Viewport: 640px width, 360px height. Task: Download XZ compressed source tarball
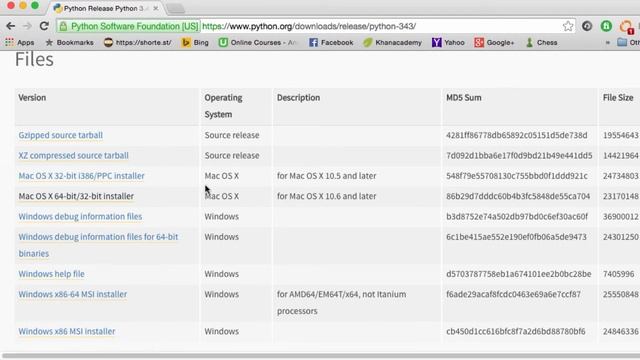click(x=73, y=156)
